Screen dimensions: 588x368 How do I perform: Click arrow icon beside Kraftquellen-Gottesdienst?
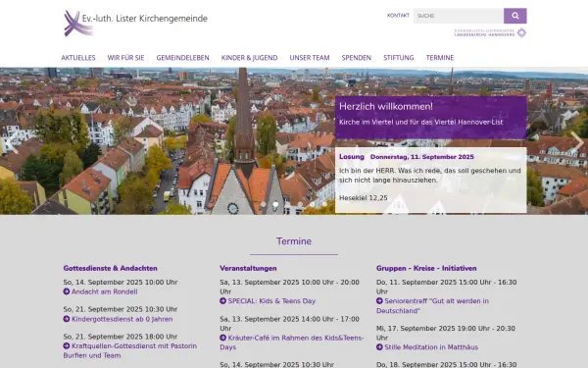[67, 345]
